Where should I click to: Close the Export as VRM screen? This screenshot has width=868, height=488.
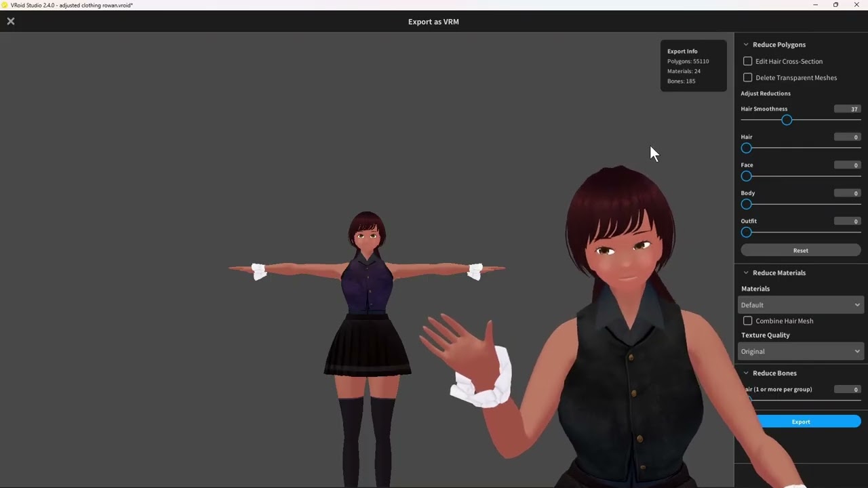pos(11,21)
